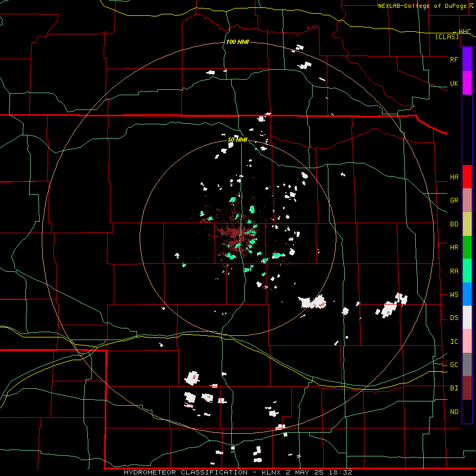Screen dimensions: 476x476
Task: Select the GC ground clutter gray swatch
Action: point(467,364)
